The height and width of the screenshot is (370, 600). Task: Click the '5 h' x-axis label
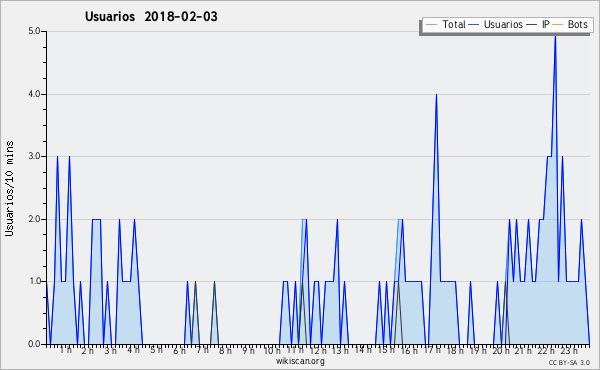tap(156, 350)
